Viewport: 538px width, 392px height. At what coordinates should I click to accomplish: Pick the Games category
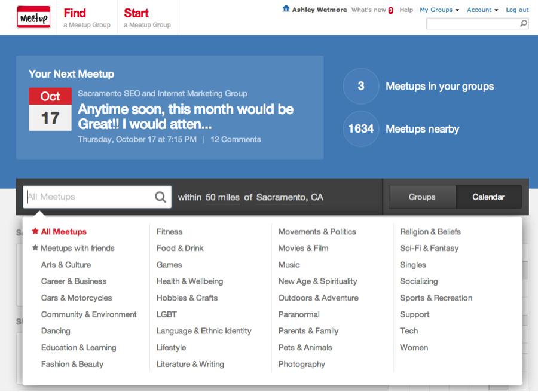169,265
